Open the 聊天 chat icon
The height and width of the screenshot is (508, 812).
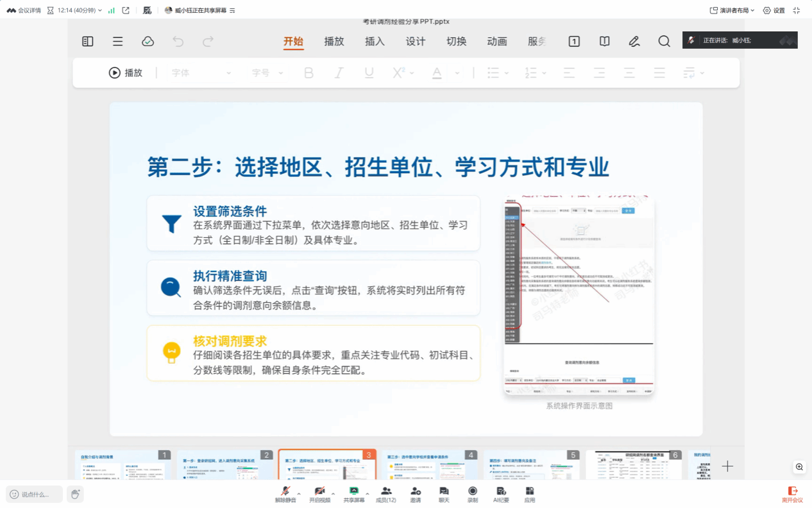click(x=444, y=493)
